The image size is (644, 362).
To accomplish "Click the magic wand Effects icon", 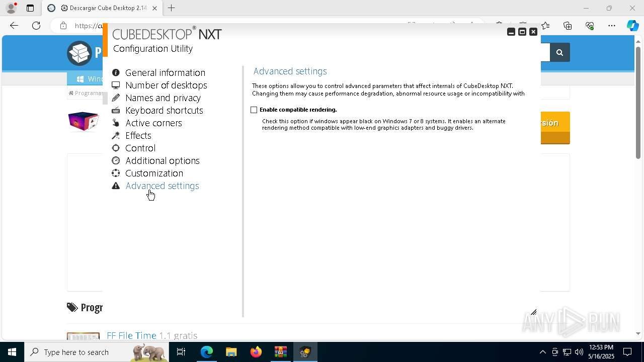I will click(116, 135).
